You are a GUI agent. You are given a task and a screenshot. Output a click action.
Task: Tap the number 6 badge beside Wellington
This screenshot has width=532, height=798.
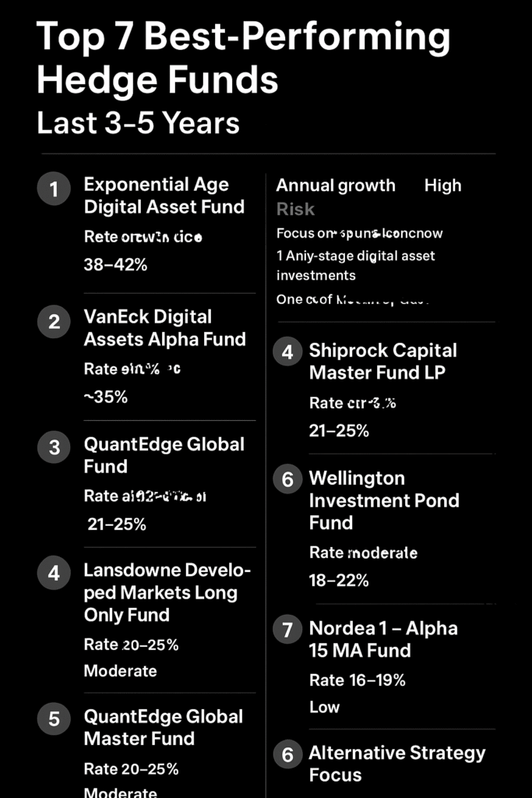pyautogui.click(x=287, y=479)
